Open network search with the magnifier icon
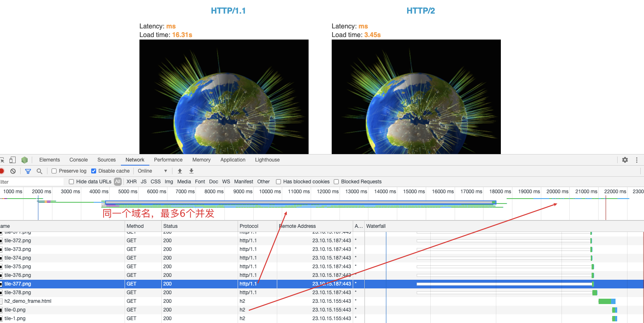Image resolution: width=644 pixels, height=323 pixels. (40, 171)
